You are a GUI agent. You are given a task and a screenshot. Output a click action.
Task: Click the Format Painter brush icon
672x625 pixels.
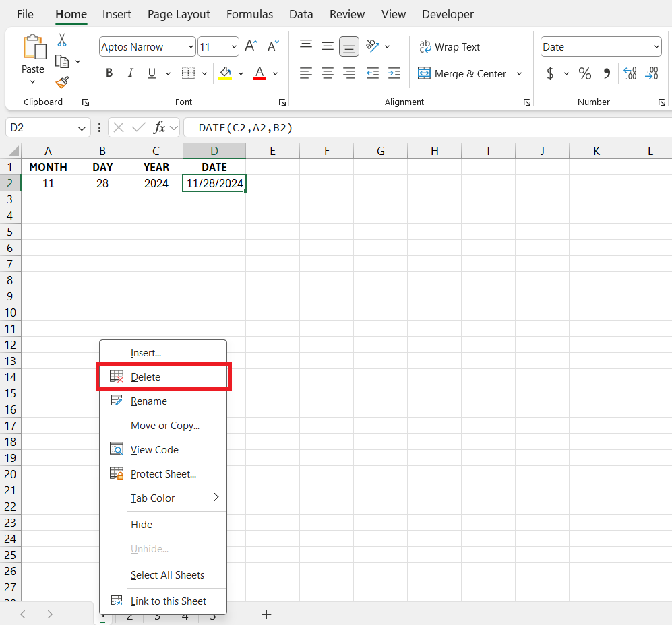click(x=62, y=82)
